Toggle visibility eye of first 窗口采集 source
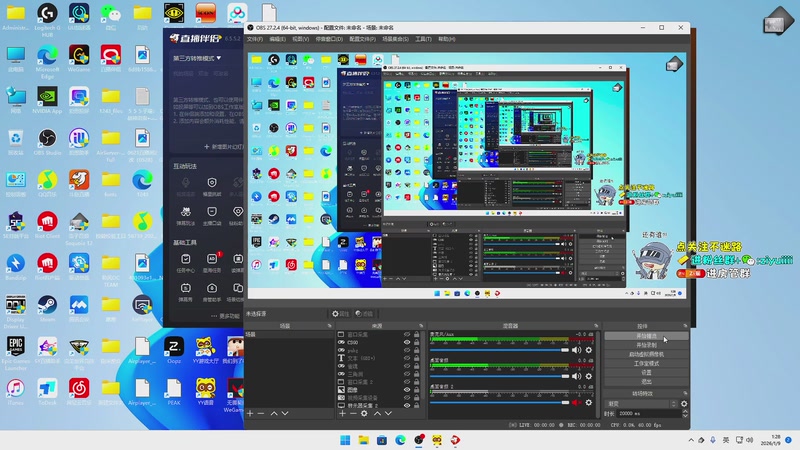This screenshot has height=450, width=800. [x=407, y=335]
